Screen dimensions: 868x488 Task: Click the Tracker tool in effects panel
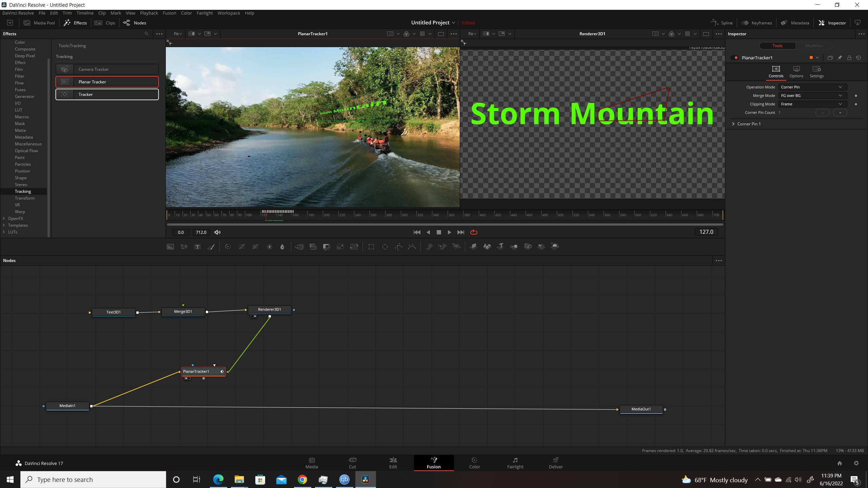click(107, 94)
